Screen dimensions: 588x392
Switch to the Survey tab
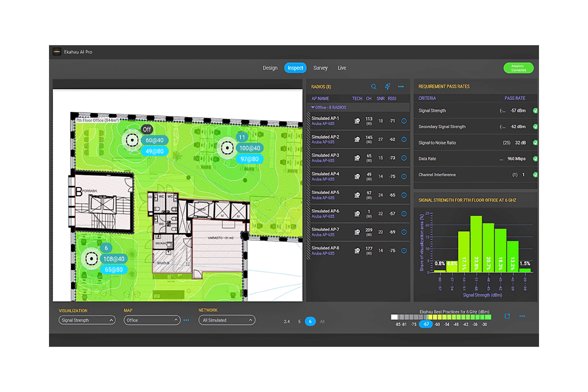pyautogui.click(x=320, y=68)
